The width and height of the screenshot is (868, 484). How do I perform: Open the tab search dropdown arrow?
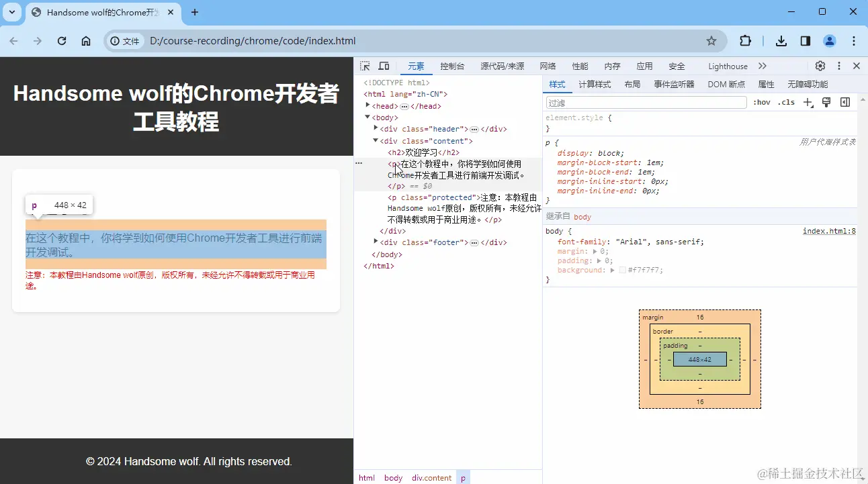coord(13,12)
